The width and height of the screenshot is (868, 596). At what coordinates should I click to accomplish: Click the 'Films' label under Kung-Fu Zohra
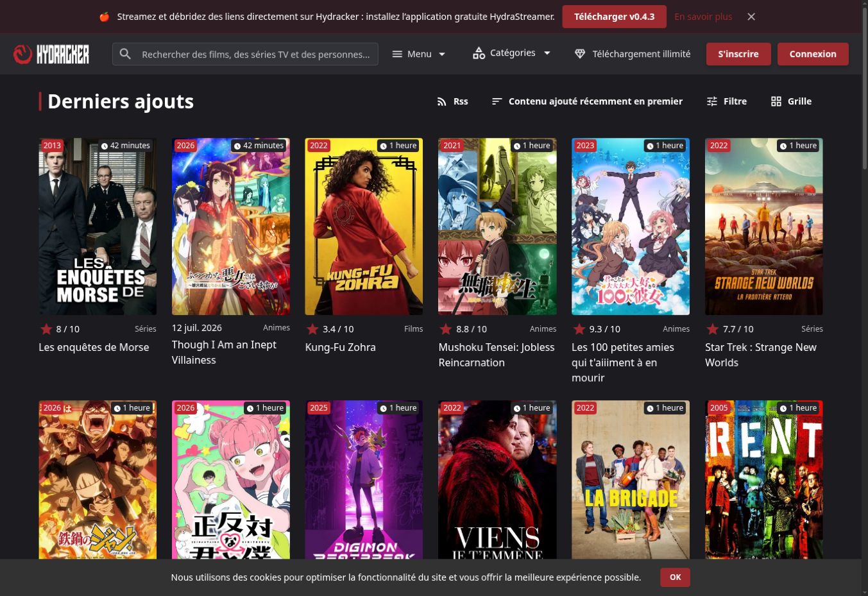point(414,329)
